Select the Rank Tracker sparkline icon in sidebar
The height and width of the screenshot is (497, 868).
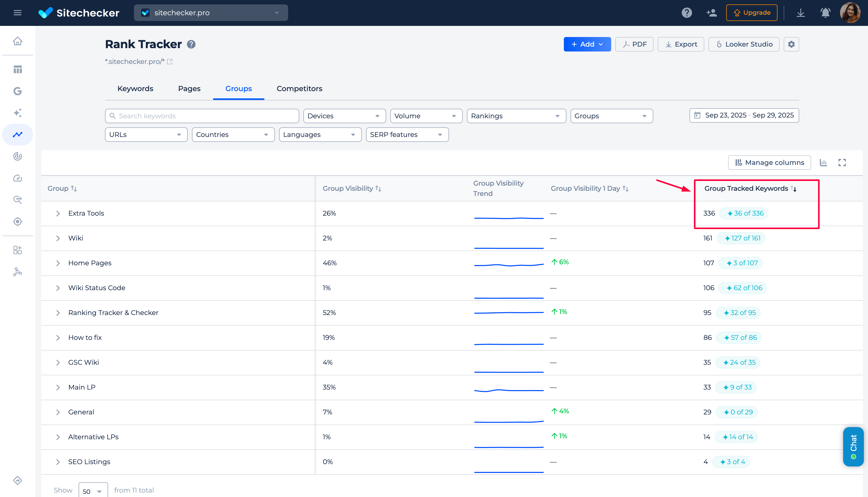pos(17,135)
